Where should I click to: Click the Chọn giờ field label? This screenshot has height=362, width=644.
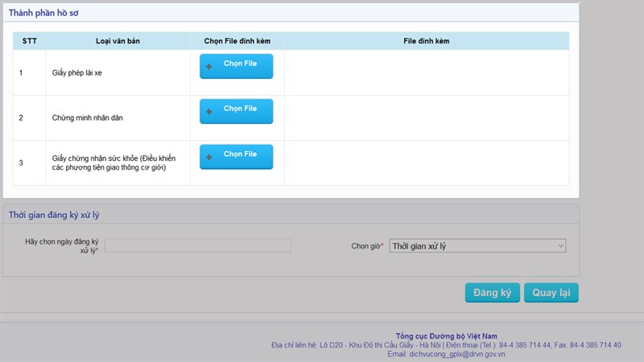pos(367,246)
